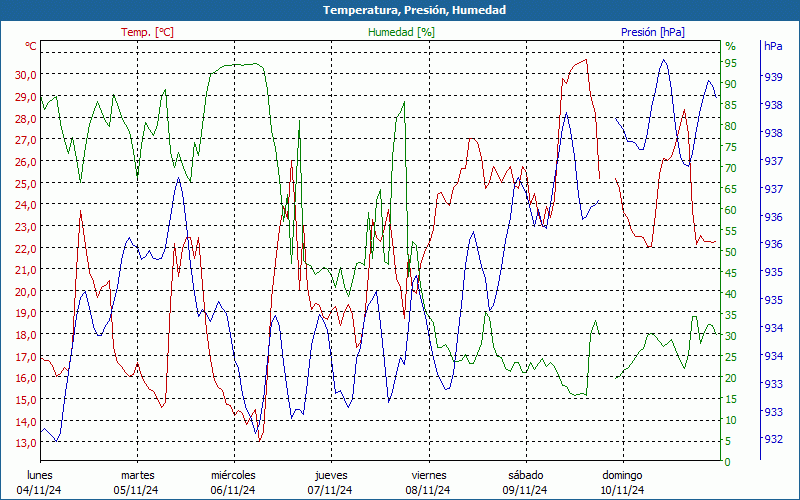Click the "23,0" temperature axis value
Image resolution: width=800 pixels, height=500 pixels.
[x=26, y=227]
